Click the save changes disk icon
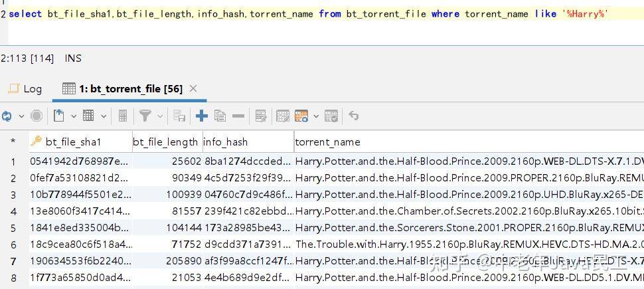 click(179, 116)
